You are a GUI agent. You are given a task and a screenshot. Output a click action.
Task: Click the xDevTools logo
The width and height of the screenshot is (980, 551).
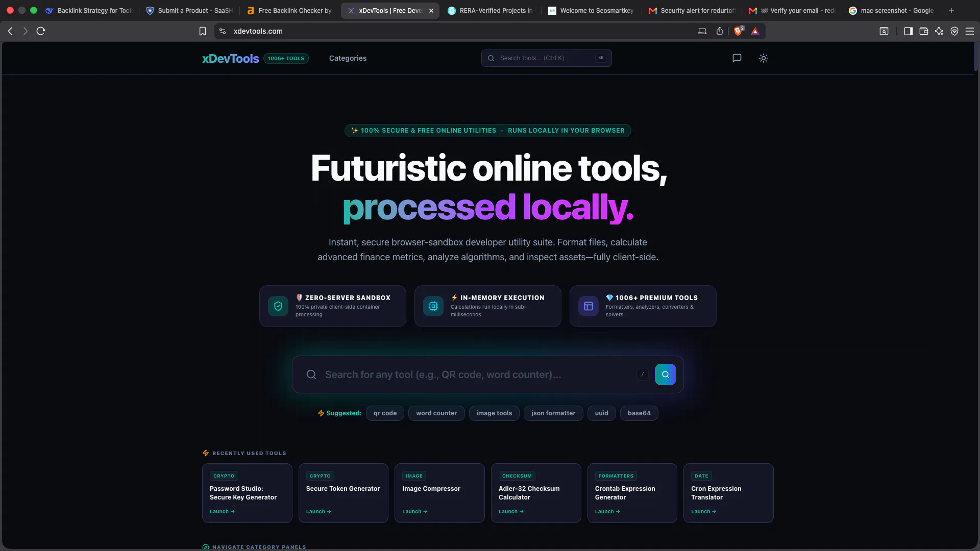click(x=231, y=58)
